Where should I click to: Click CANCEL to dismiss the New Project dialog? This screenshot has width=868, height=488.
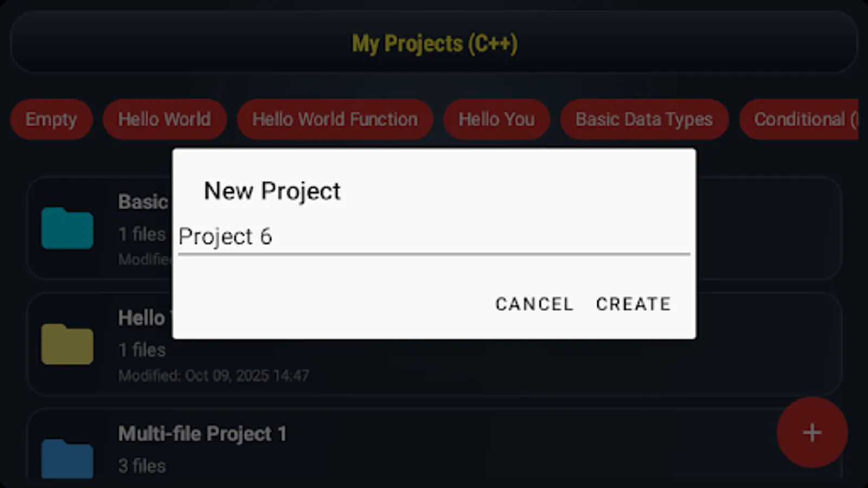[534, 304]
